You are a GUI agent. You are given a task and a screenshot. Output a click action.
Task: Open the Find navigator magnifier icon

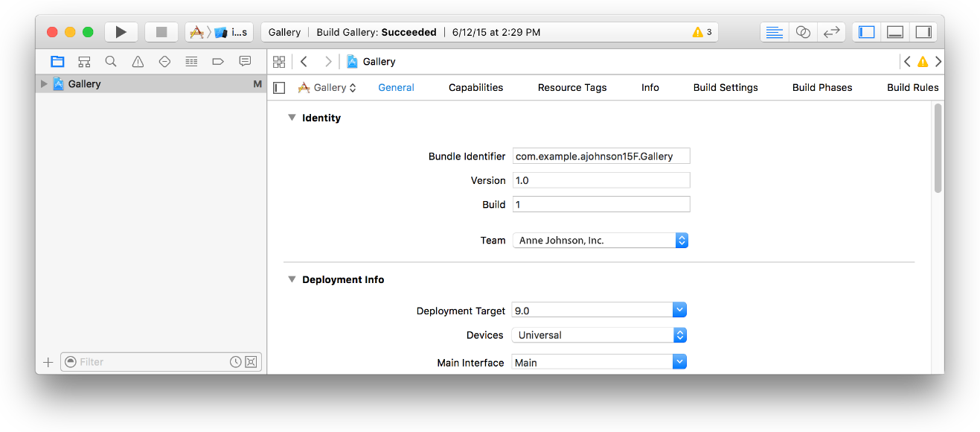(x=111, y=62)
